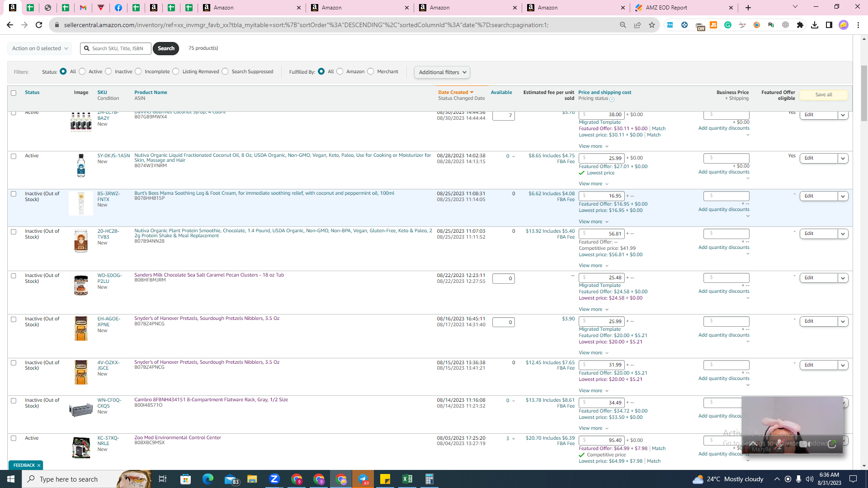Open the Windows Start menu

point(11,479)
